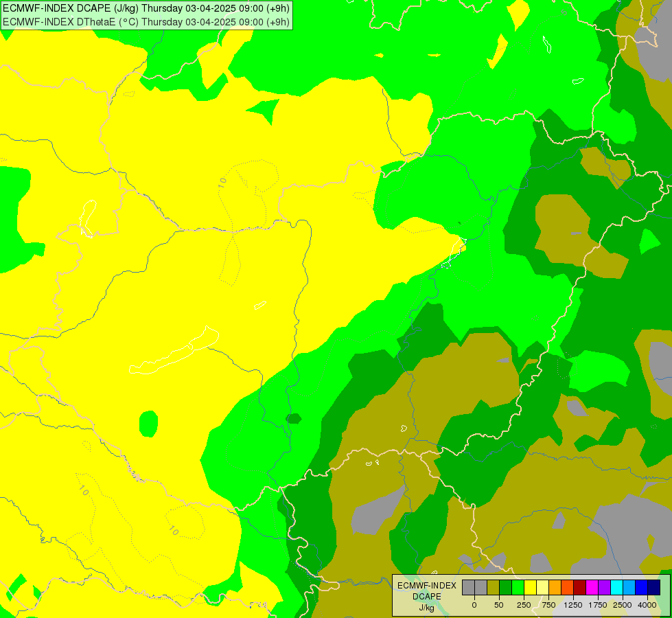
Task: Click the legend value 4000
Action: click(647, 605)
